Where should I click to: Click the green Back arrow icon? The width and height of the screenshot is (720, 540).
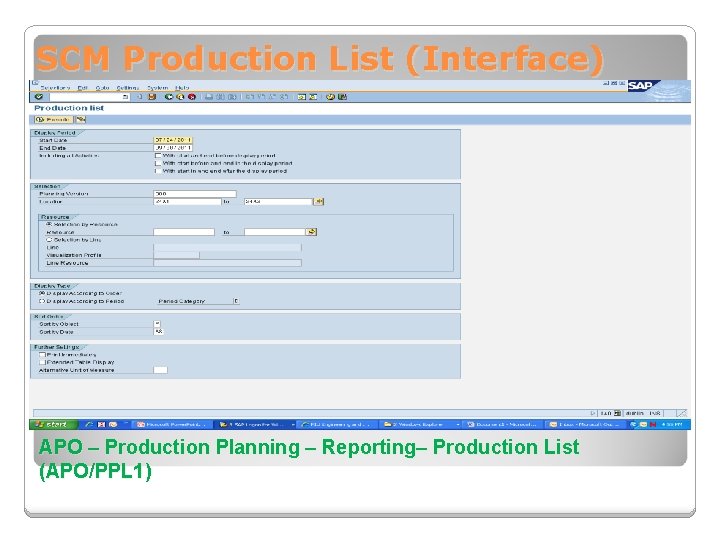click(x=169, y=97)
